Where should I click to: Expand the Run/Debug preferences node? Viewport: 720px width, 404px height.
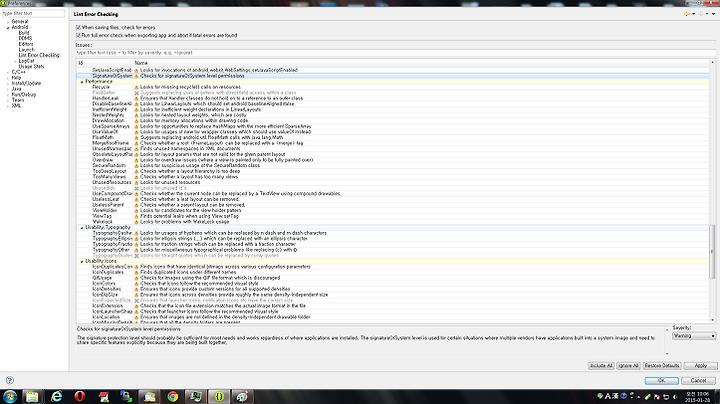(8, 95)
